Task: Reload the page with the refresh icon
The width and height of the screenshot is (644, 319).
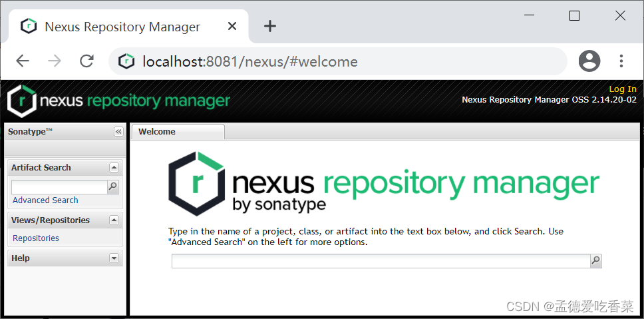Action: pyautogui.click(x=86, y=61)
